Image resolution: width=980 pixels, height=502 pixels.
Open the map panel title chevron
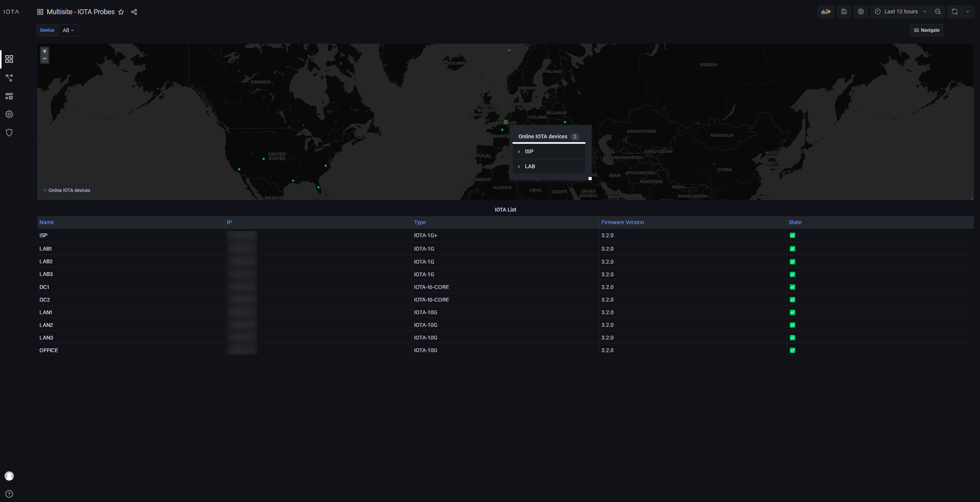click(x=509, y=50)
